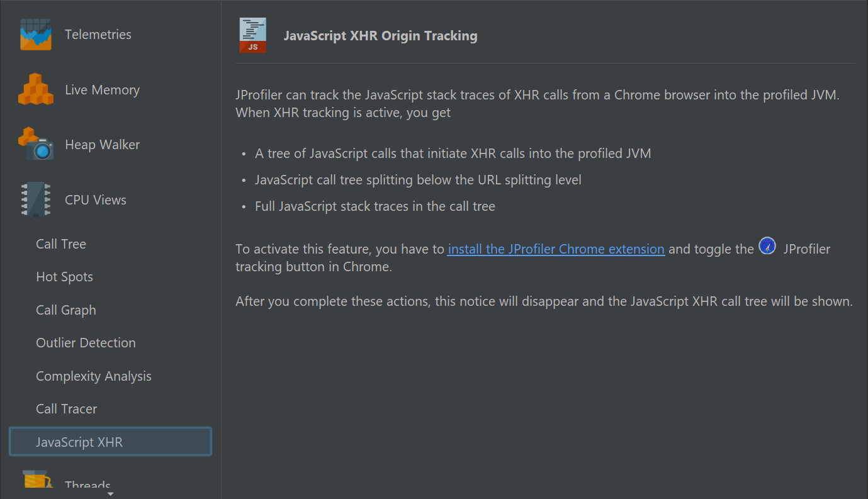Click the JS file icon in header
868x499 pixels.
[x=253, y=35]
